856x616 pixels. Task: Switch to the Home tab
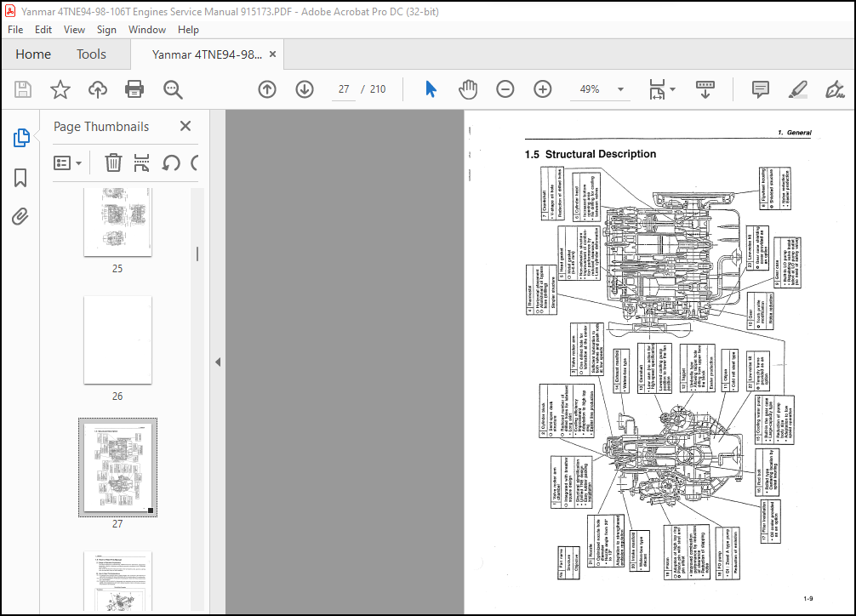(x=33, y=54)
